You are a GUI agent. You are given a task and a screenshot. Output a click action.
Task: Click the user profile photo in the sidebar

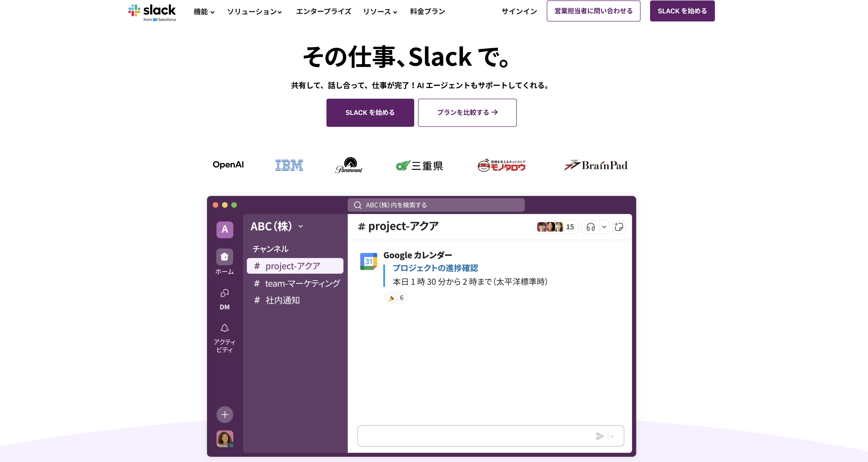225,439
